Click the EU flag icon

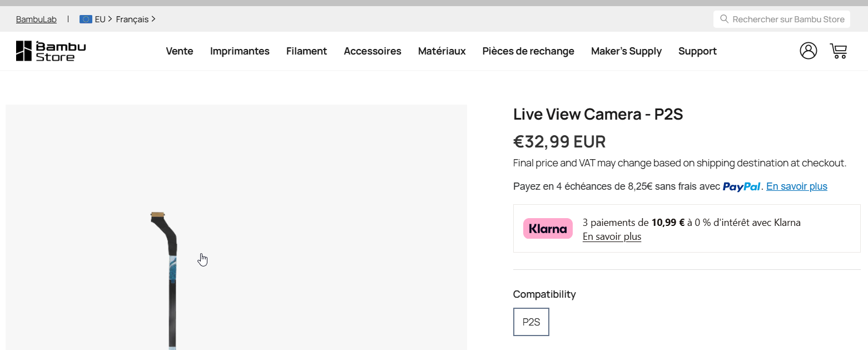tap(86, 19)
